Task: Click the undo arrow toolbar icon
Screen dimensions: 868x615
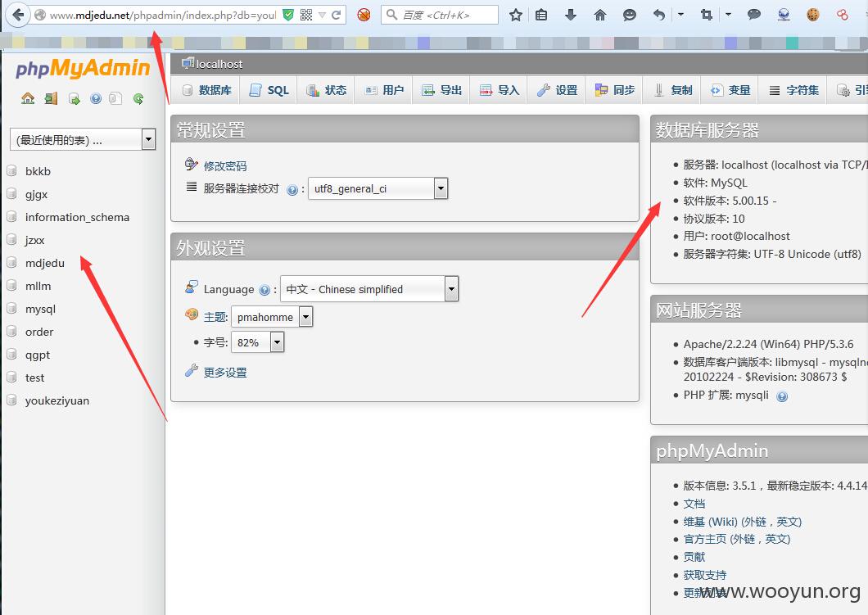Action: (658, 15)
